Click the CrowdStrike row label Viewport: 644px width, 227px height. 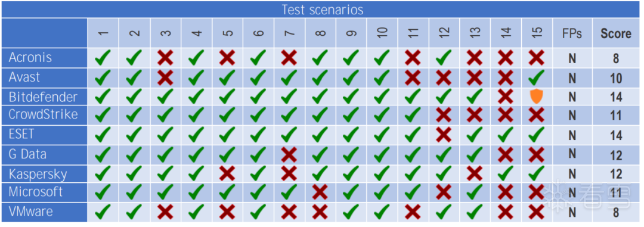click(44, 115)
